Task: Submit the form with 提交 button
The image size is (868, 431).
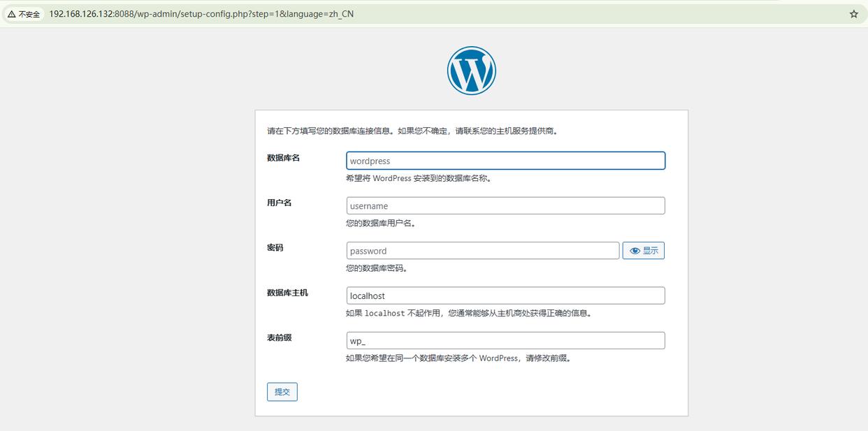Action: 282,392
